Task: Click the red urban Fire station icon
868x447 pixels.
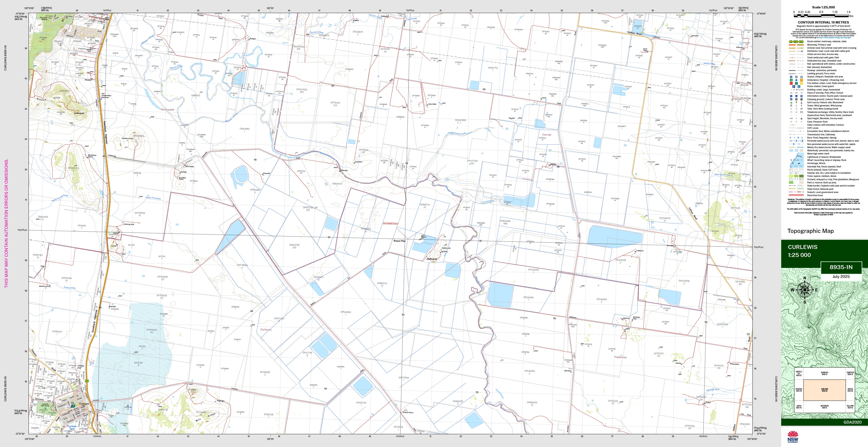Action: [x=791, y=83]
